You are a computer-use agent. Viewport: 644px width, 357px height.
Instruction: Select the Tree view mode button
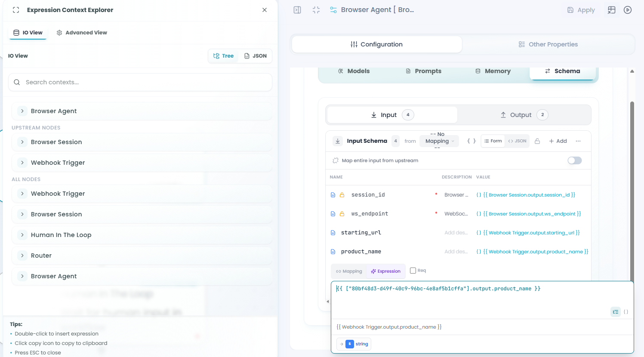click(x=223, y=56)
